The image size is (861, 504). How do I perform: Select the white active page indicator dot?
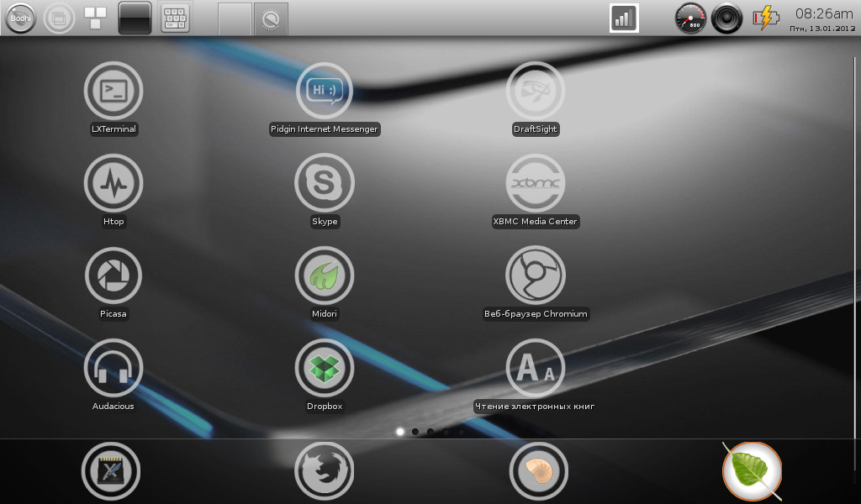point(400,432)
